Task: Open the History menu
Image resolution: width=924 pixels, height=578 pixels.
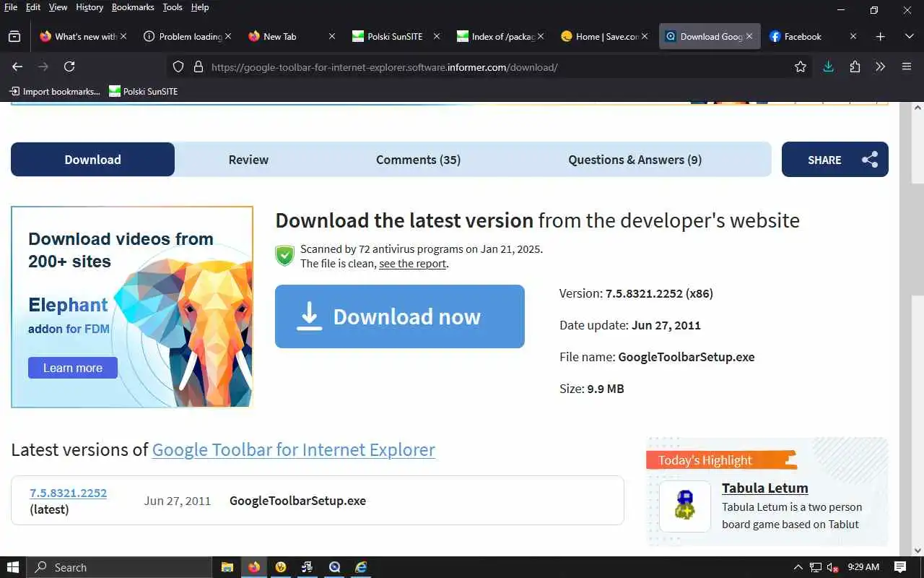Action: 90,7
